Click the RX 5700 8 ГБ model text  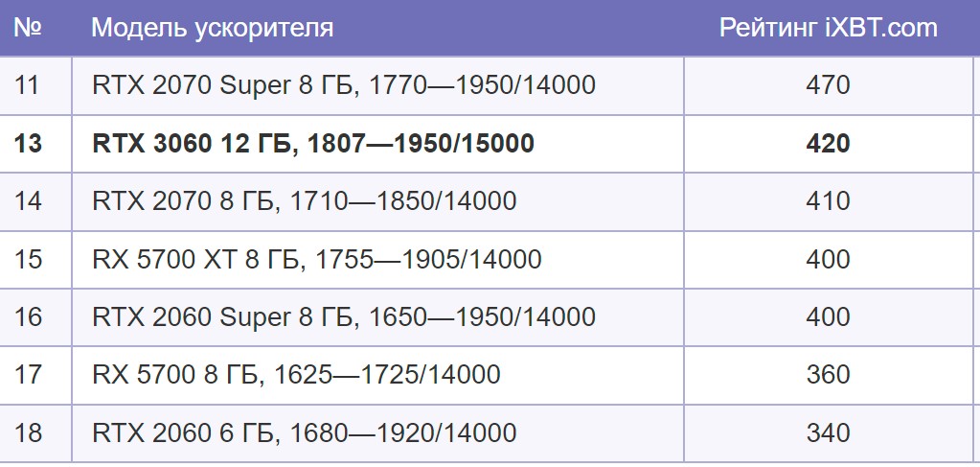(296, 374)
